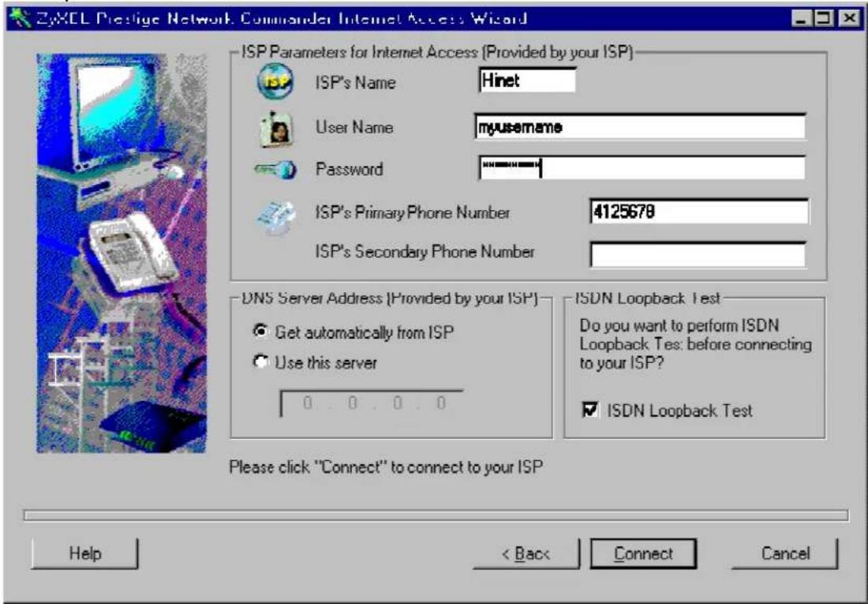Click Connect to dial the ISP
Image resolution: width=868 pixels, height=604 pixels.
coord(643,553)
